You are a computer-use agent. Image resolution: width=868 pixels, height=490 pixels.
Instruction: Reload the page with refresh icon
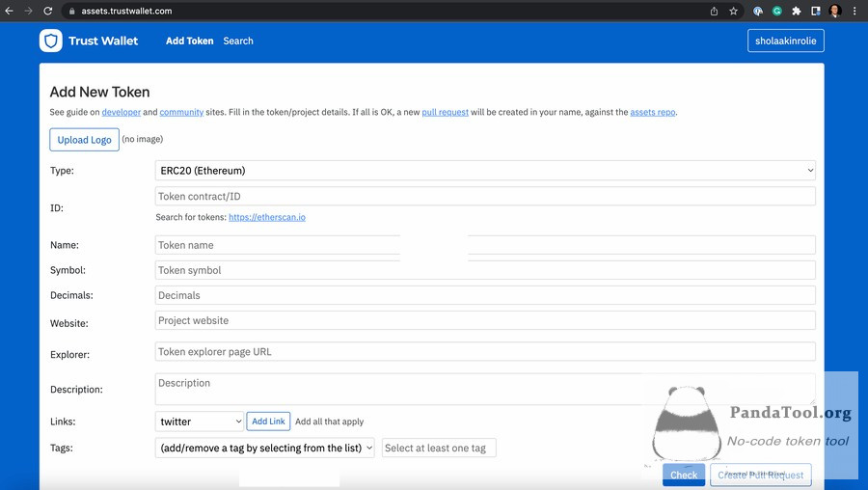click(x=48, y=11)
